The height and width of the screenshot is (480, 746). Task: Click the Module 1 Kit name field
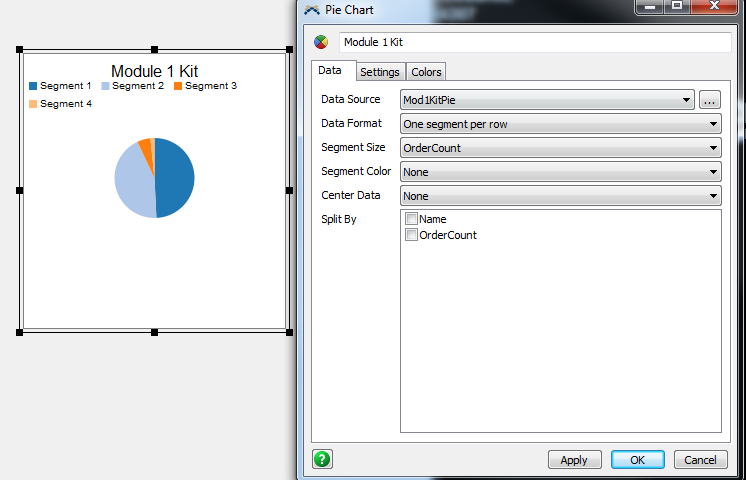coord(535,43)
